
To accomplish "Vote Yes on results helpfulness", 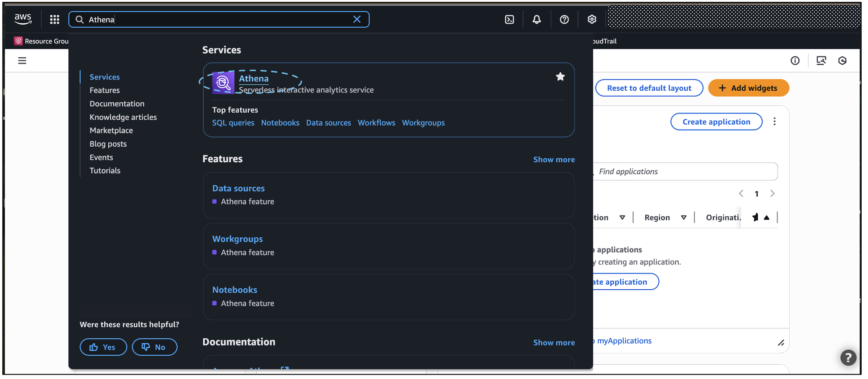I will click(103, 347).
